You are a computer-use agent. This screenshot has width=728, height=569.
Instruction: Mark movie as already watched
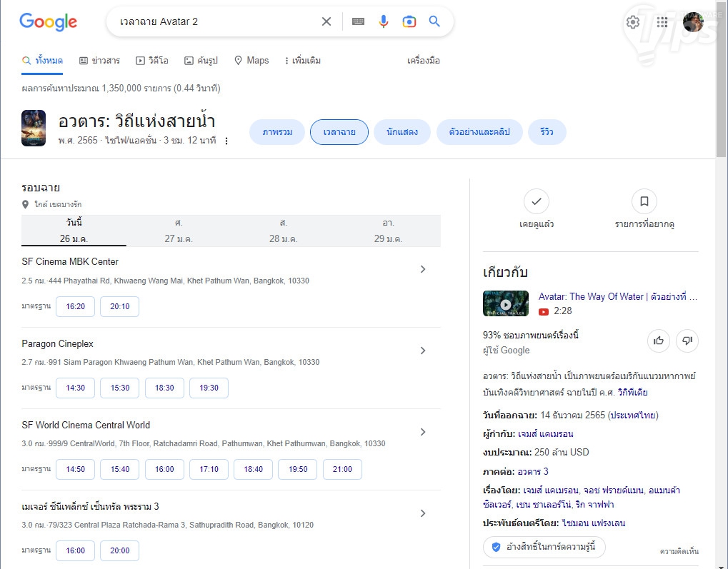click(537, 202)
